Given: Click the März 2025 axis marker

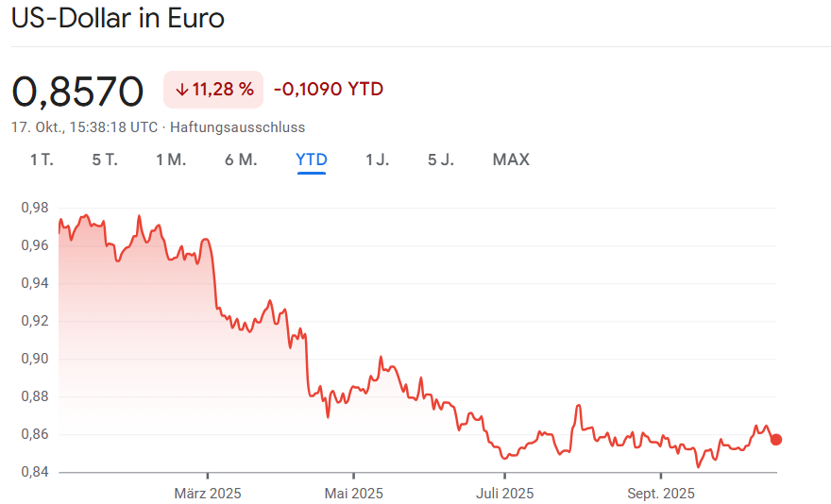Looking at the screenshot, I should 208,493.
